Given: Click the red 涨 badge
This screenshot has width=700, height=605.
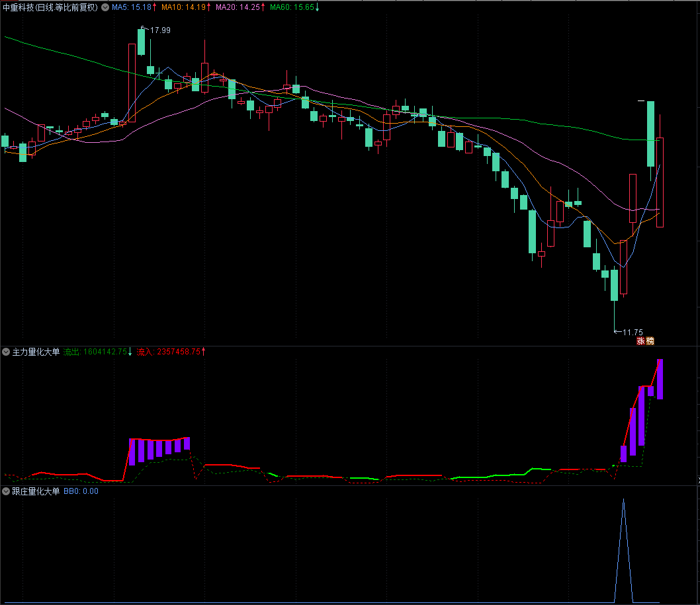Looking at the screenshot, I should (x=640, y=341).
